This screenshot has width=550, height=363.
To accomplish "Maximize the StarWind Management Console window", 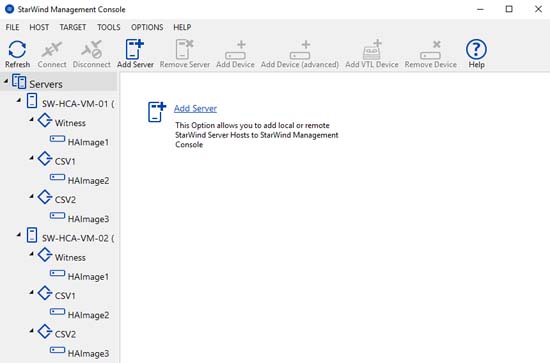I will coord(509,9).
